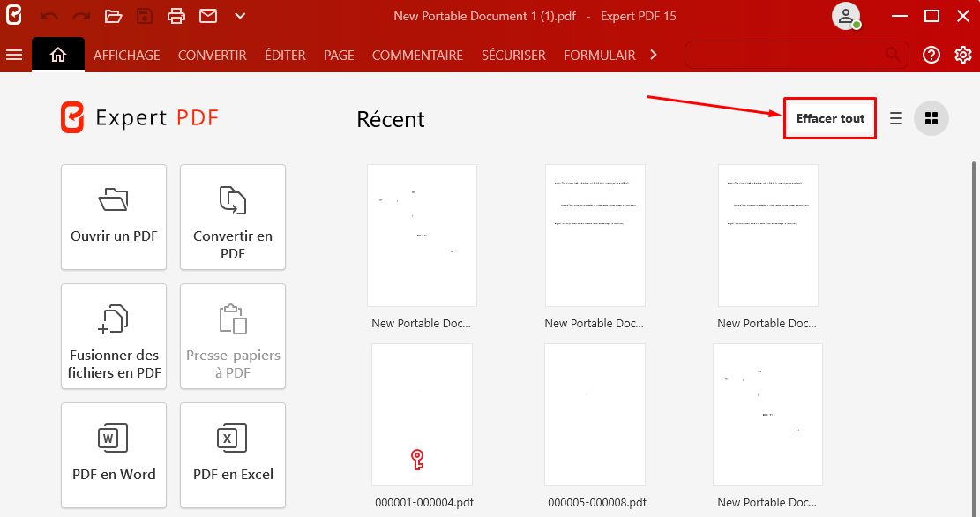Viewport: 980px width, 517px height.
Task: Go to the ÉDITER tab
Action: (285, 55)
